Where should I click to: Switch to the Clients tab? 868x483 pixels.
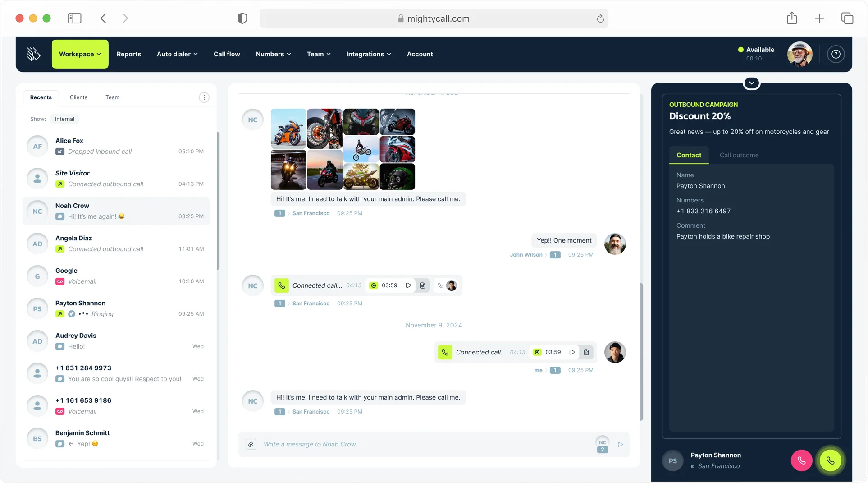78,97
